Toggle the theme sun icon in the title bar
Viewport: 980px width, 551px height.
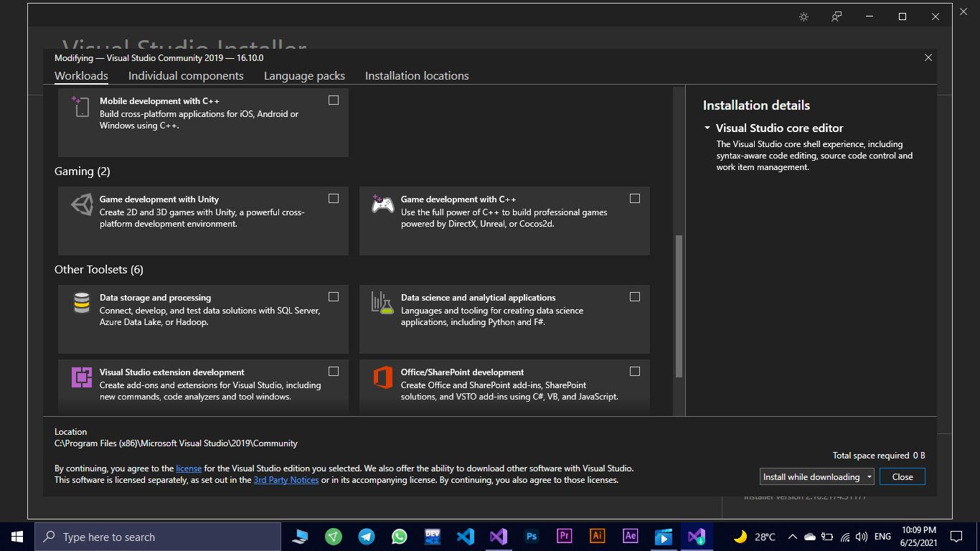[x=804, y=17]
